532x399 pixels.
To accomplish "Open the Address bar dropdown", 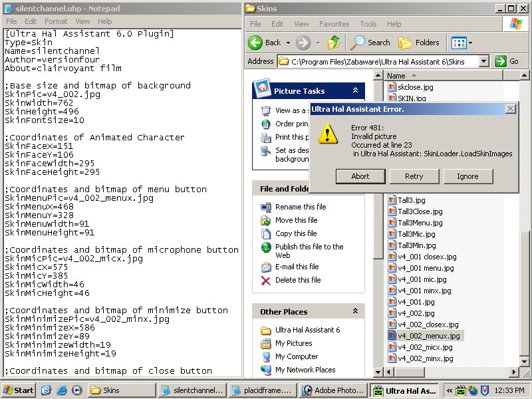I will [484, 61].
